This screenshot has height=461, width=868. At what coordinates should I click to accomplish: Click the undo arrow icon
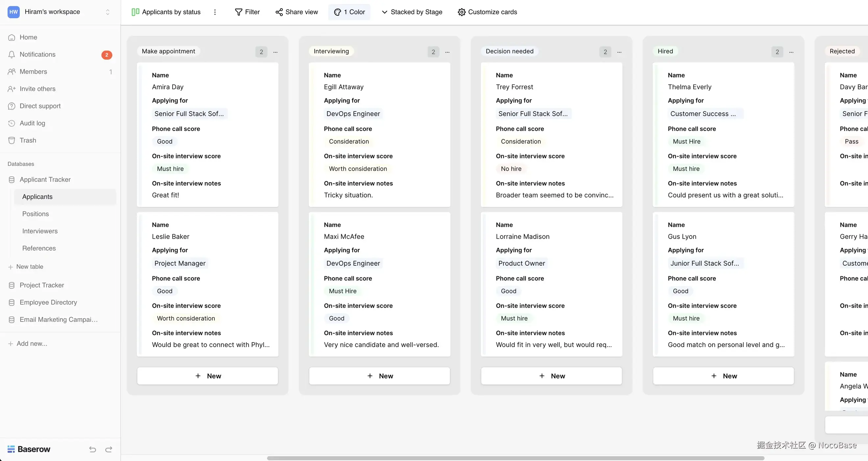pos(92,449)
